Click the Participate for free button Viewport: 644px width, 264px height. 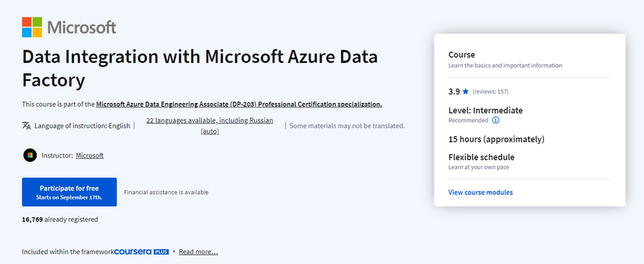(x=69, y=192)
